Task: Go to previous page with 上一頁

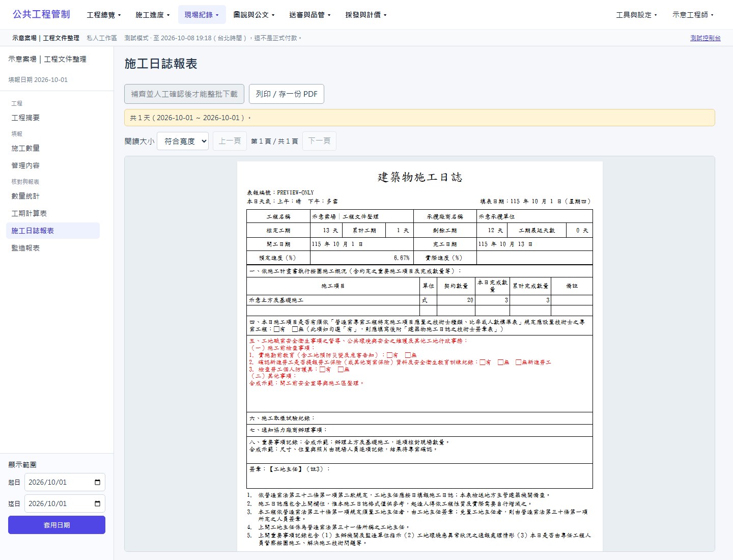Action: [x=230, y=141]
